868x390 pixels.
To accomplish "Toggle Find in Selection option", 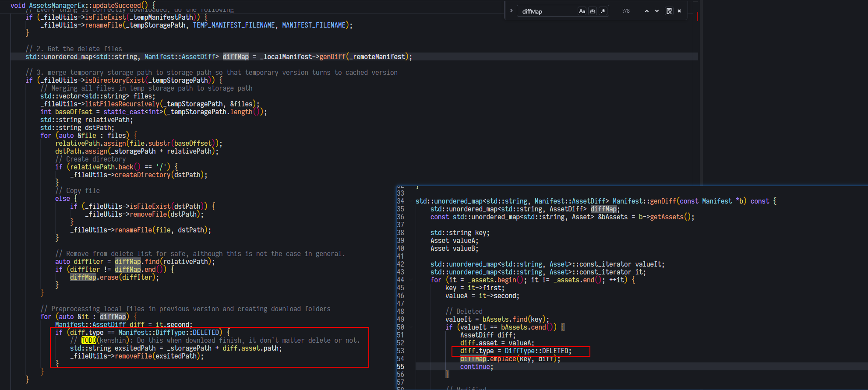I will (x=669, y=11).
